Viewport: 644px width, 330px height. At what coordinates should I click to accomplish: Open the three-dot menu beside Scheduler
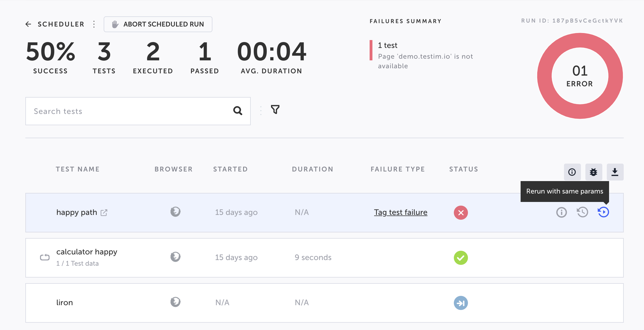94,24
